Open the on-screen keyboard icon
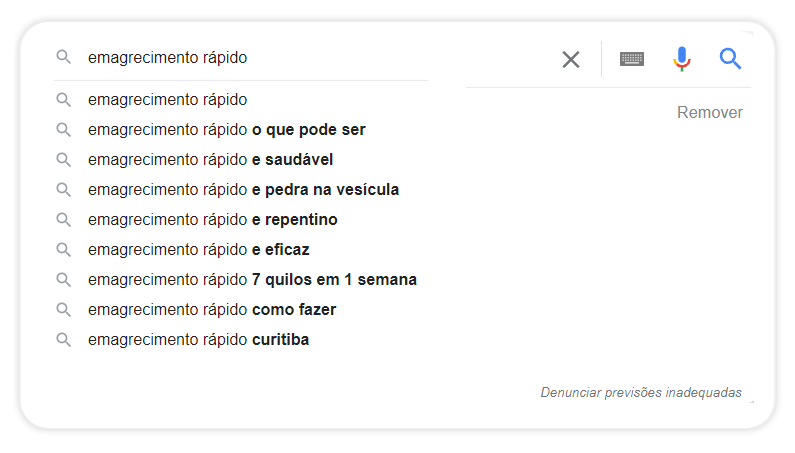Viewport: 795px width, 453px height. point(632,59)
